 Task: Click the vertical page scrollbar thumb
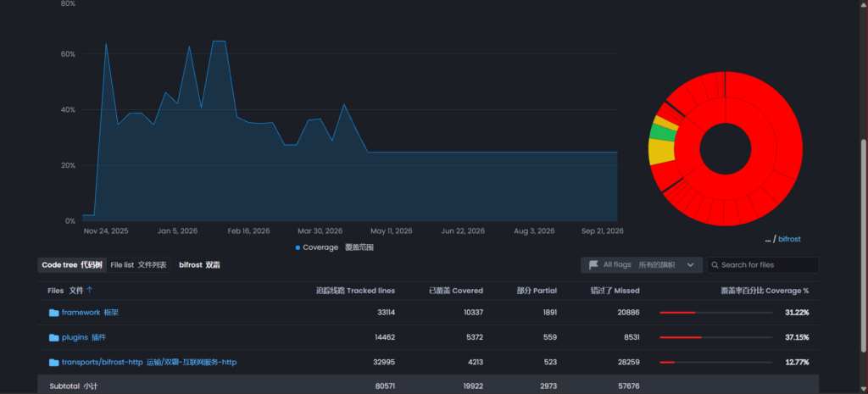864,245
